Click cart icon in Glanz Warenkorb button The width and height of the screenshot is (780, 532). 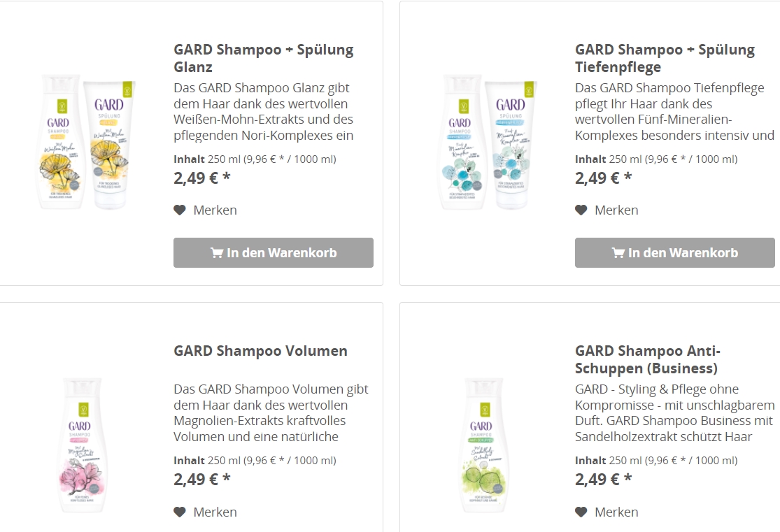click(x=217, y=253)
